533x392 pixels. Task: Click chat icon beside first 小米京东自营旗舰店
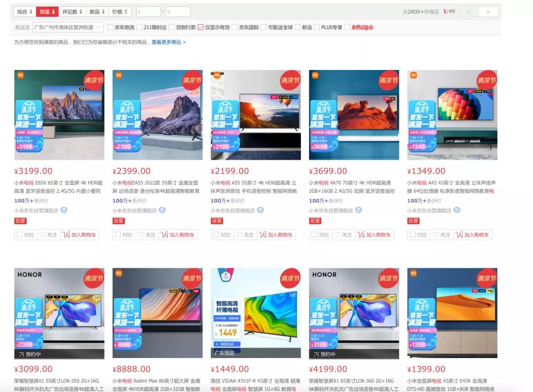pyautogui.click(x=64, y=210)
